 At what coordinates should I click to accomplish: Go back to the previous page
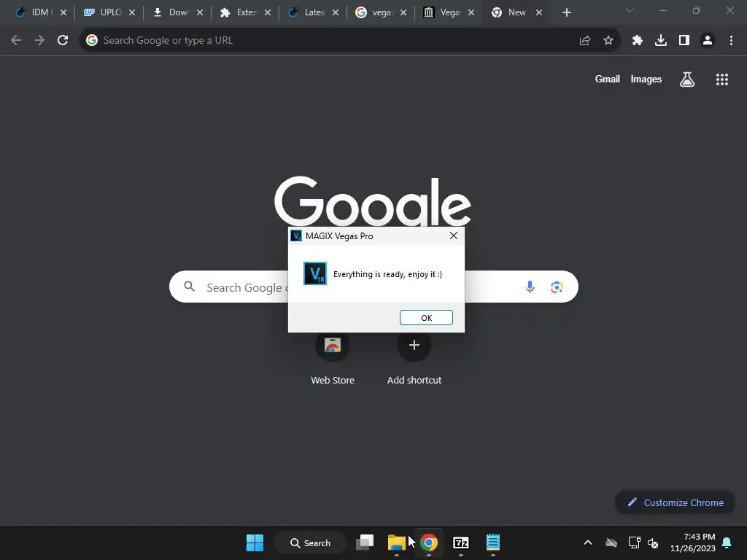(16, 41)
